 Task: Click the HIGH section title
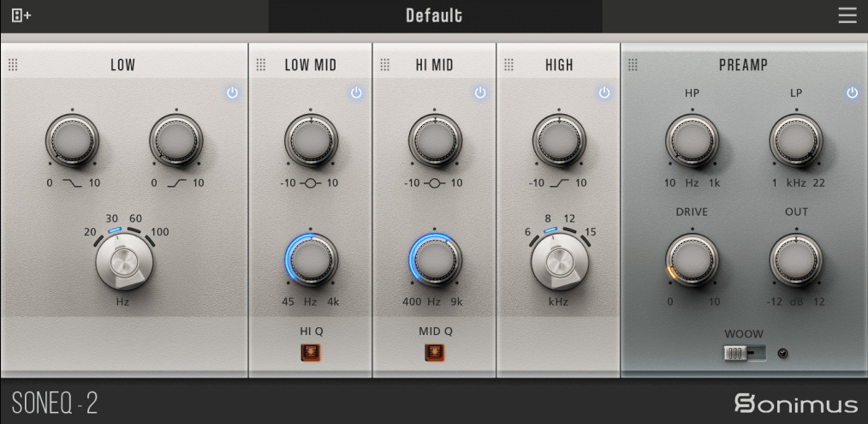pyautogui.click(x=559, y=65)
